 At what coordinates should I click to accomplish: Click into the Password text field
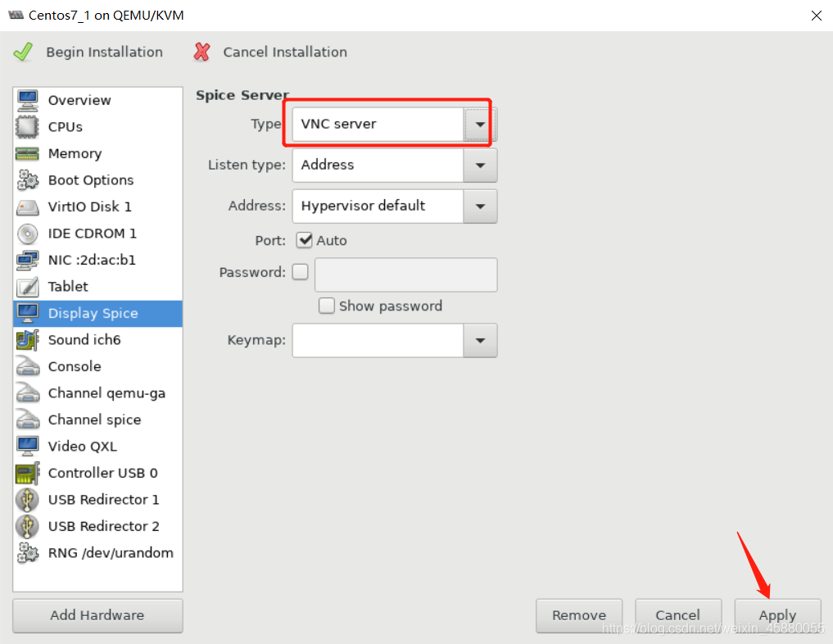(x=406, y=274)
